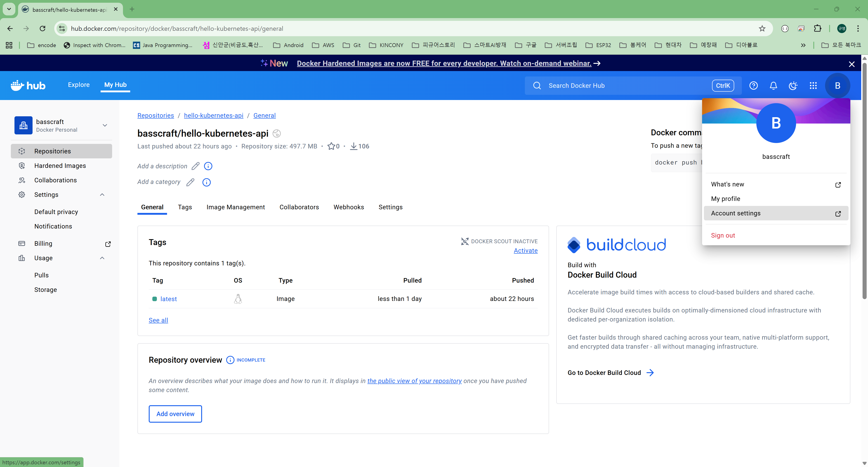Viewport: 868px width, 467px height.
Task: Open the Docker apps grid icon
Action: pos(813,86)
